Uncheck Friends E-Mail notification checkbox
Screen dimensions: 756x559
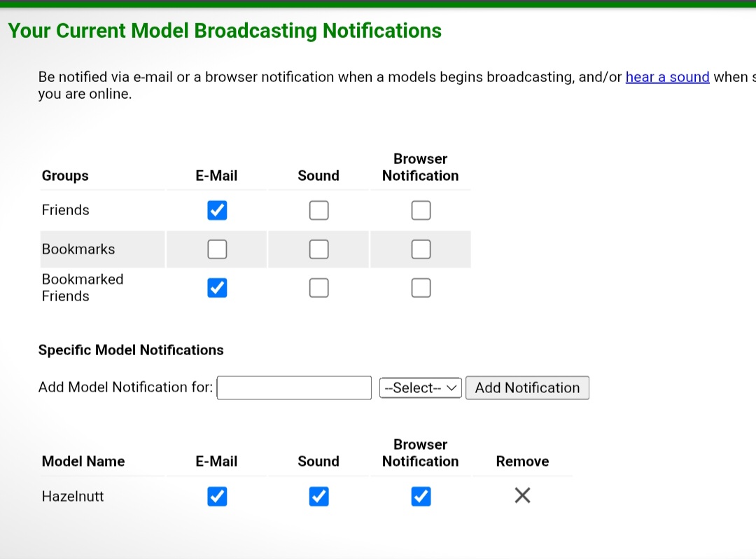217,210
